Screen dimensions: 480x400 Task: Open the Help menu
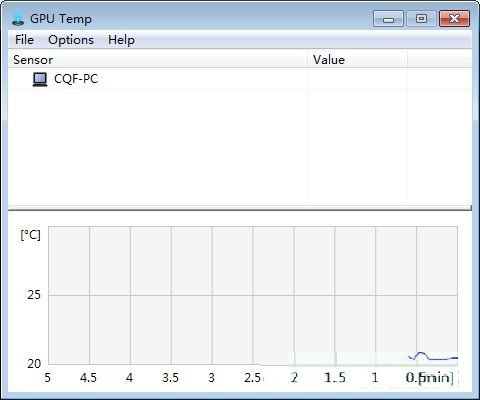point(121,40)
